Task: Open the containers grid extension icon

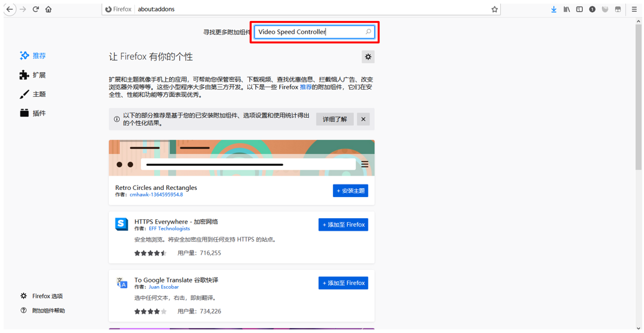Action: click(618, 9)
